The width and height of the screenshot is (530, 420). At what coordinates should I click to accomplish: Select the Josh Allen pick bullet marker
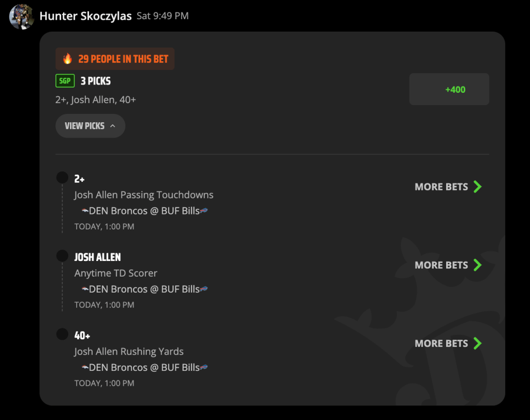62,256
